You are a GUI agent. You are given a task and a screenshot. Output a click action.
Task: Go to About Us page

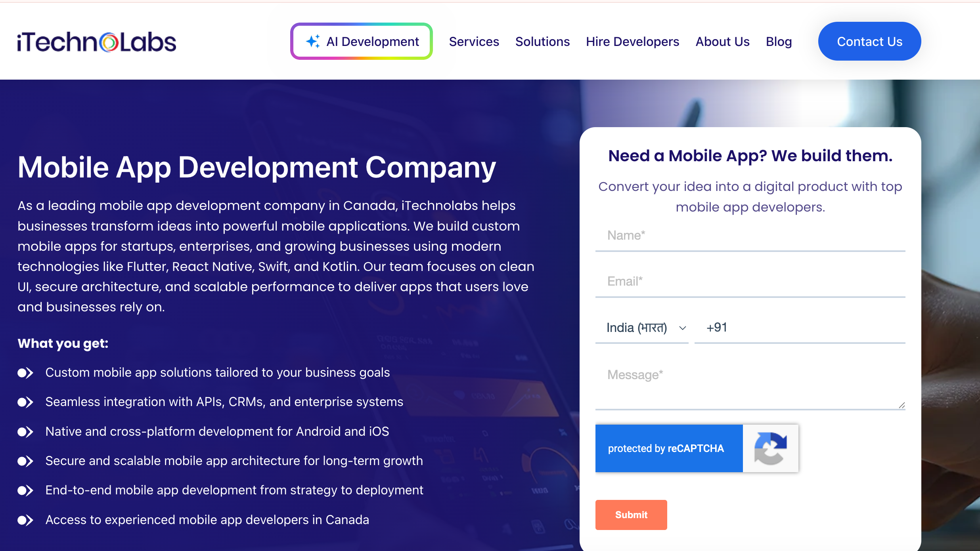click(722, 42)
